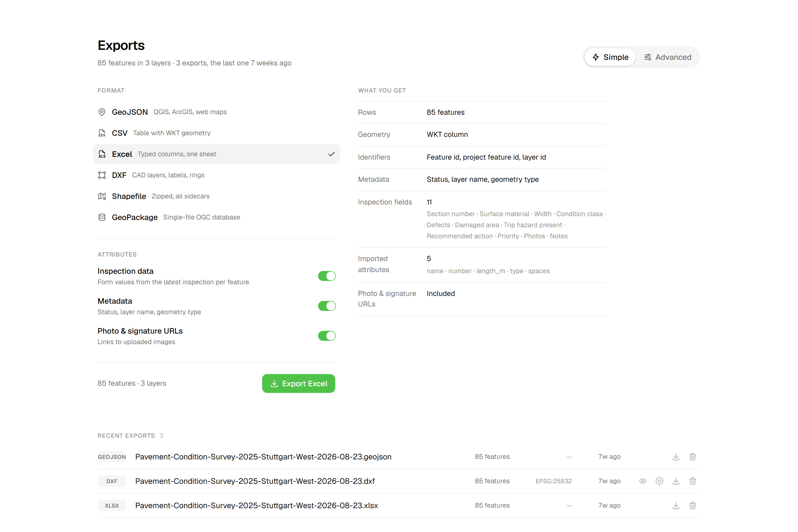This screenshot has width=798, height=532.
Task: Click 'WKT column' geometry value
Action: (x=447, y=134)
